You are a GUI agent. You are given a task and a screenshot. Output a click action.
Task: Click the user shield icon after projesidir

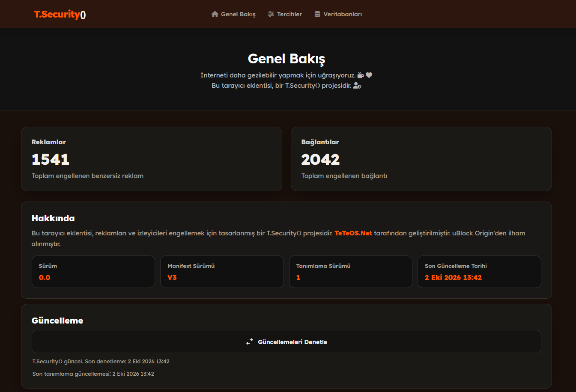357,86
